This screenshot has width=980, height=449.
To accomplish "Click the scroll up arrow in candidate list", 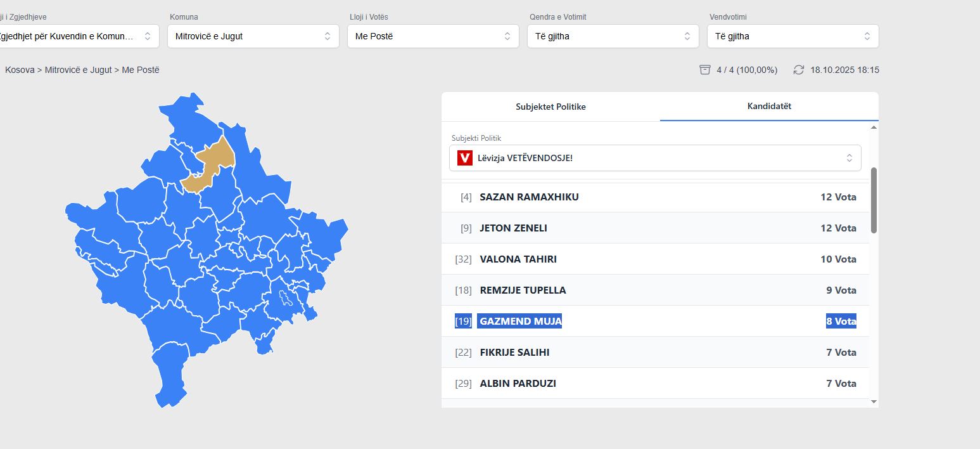I will point(874,127).
